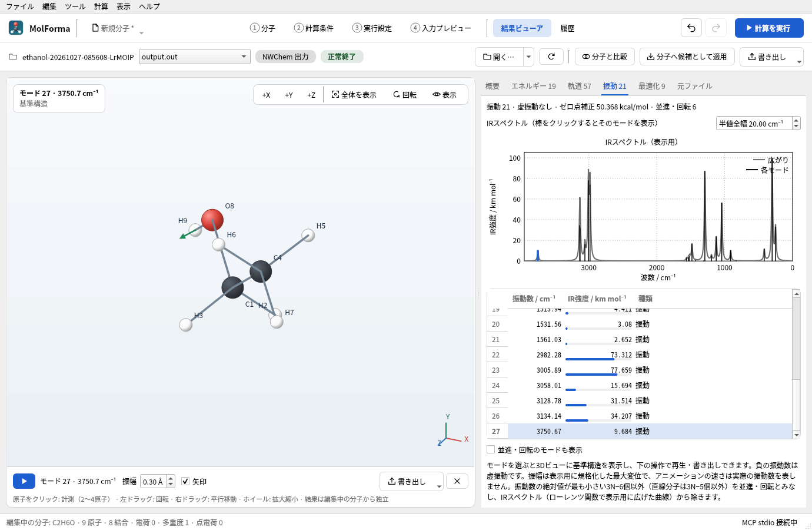
Task: Open the output.out file dropdown
Action: (x=195, y=57)
